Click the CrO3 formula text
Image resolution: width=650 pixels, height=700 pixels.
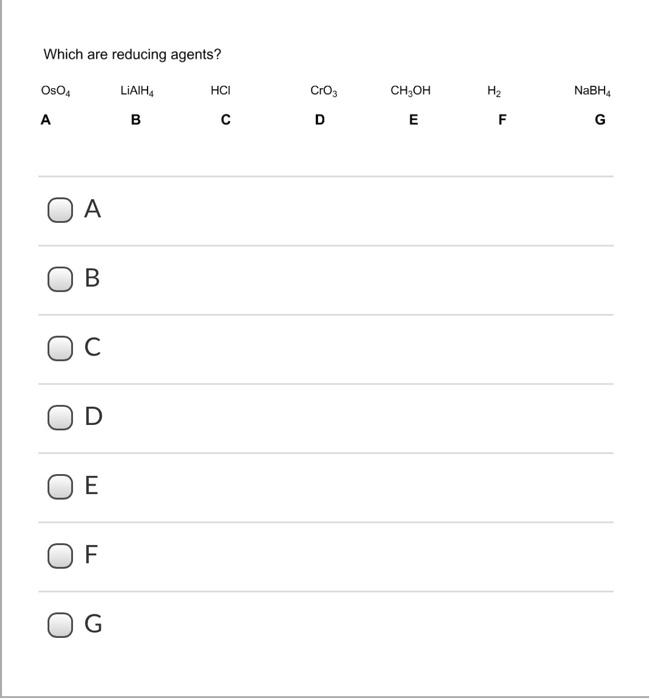click(x=324, y=91)
